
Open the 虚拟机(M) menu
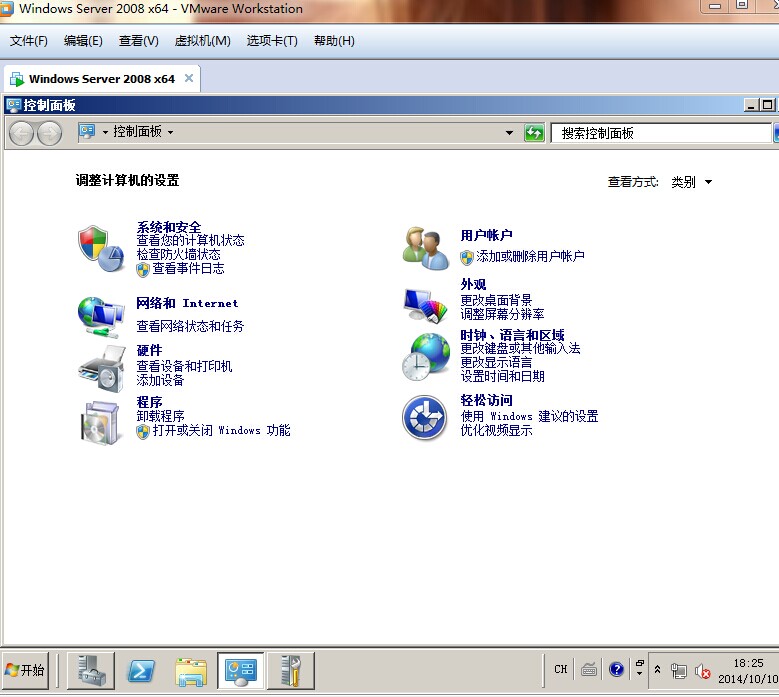pos(203,41)
